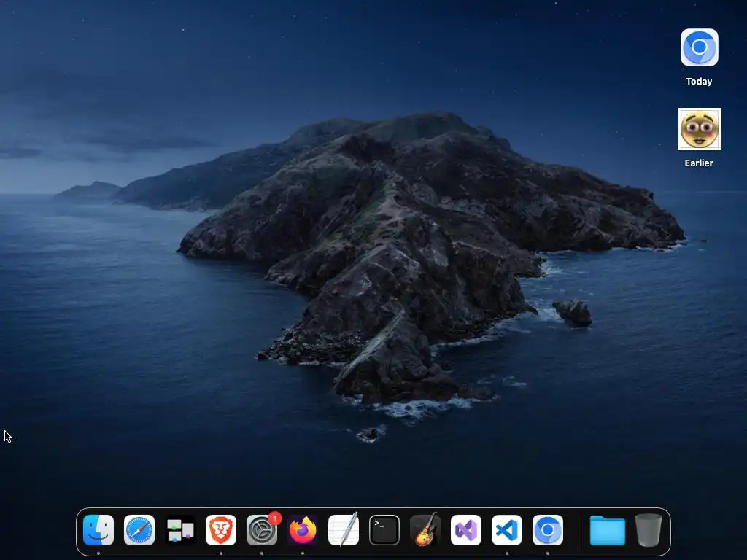Launch Firefox from the dock
The height and width of the screenshot is (560, 747).
[303, 529]
